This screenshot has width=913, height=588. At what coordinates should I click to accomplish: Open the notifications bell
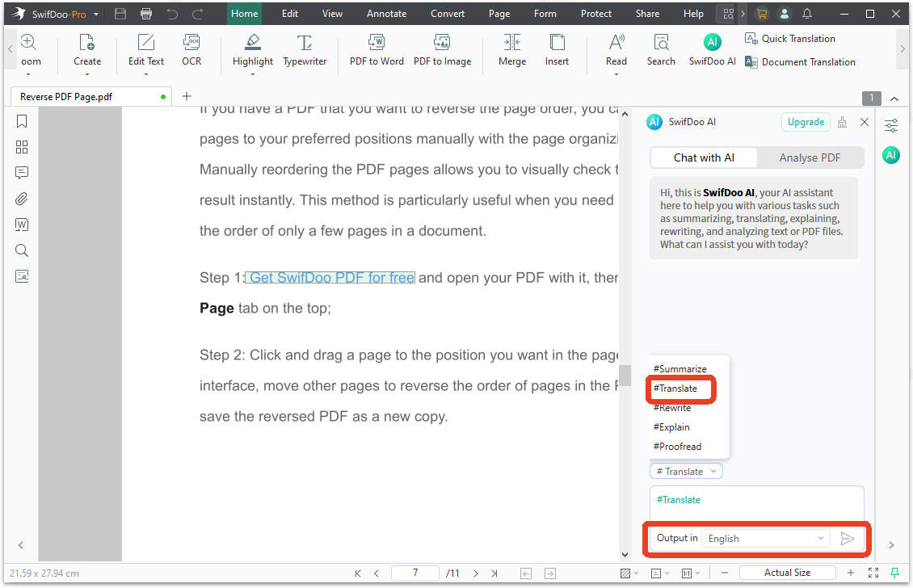pyautogui.click(x=807, y=14)
